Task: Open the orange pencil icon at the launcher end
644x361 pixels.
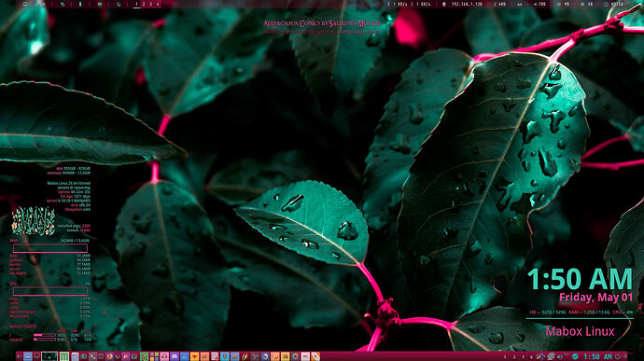Action: pos(315,356)
